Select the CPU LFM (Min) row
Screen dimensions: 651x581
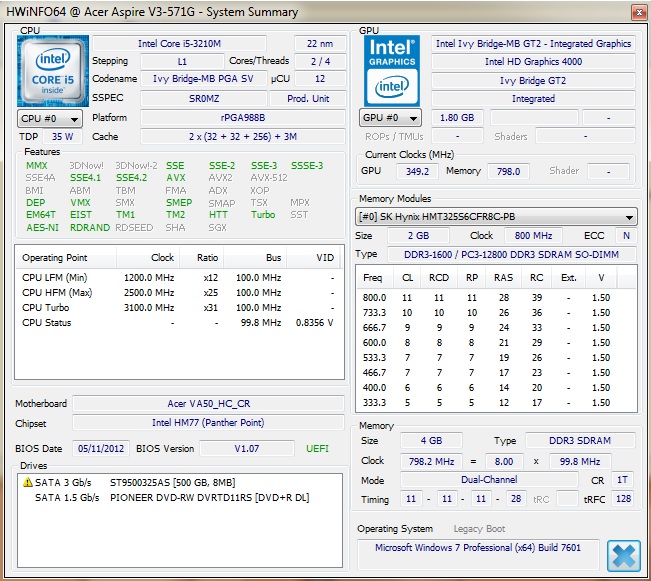pyautogui.click(x=179, y=278)
